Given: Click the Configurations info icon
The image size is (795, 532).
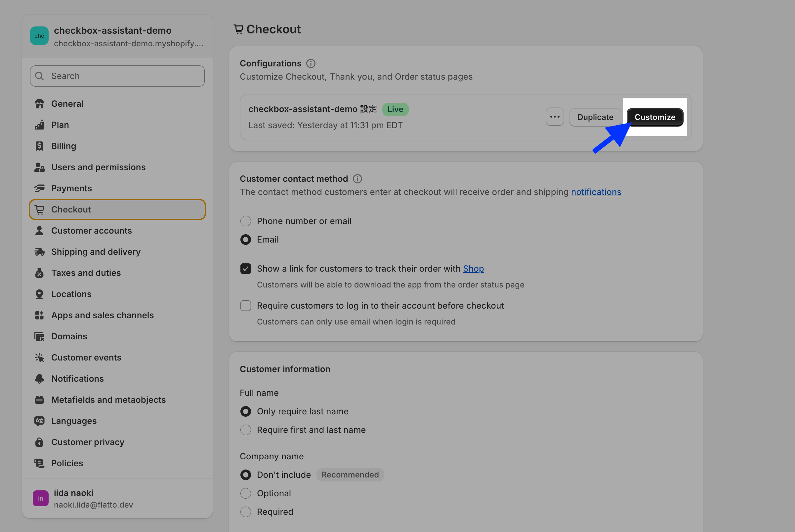Looking at the screenshot, I should pos(311,63).
